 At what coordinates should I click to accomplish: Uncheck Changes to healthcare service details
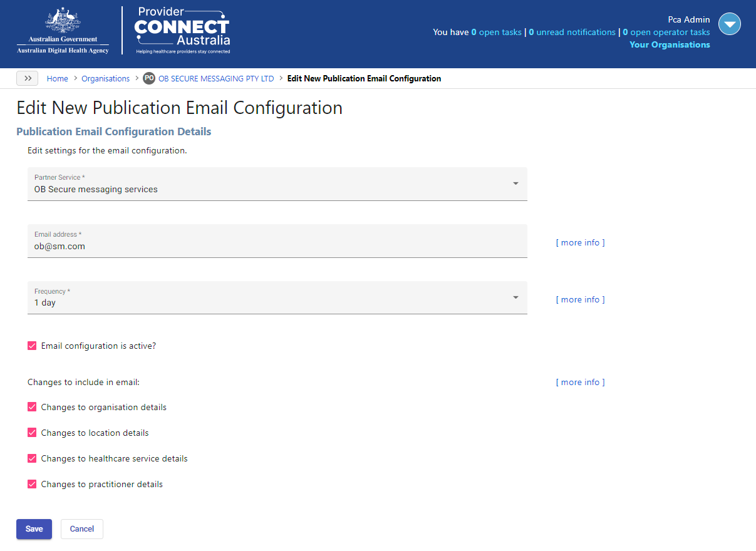pos(32,458)
